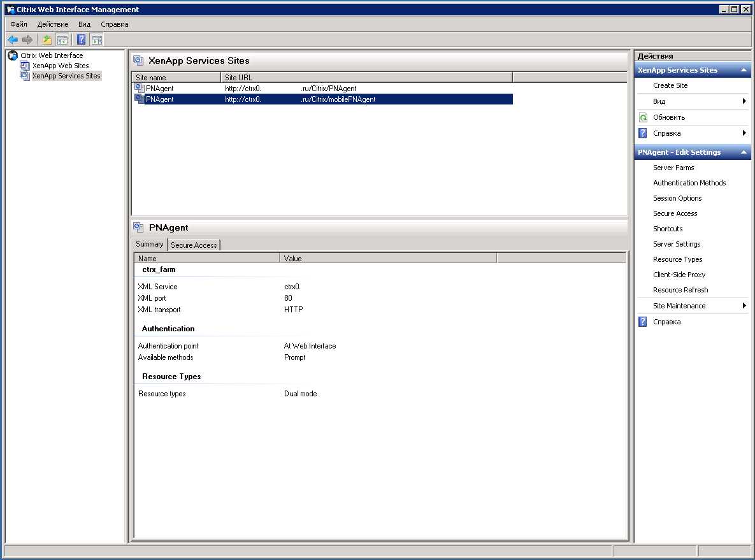The height and width of the screenshot is (560, 755).
Task: Click the Value column header in Summary
Action: click(388, 259)
